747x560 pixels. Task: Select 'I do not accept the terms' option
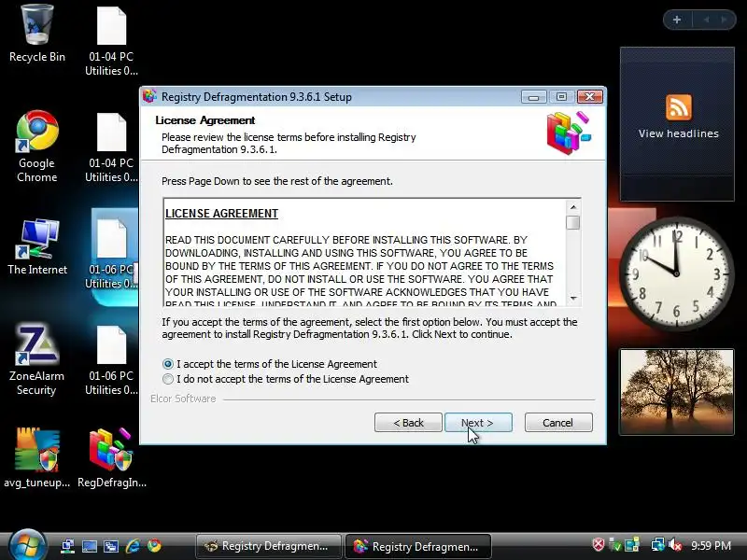coord(168,379)
